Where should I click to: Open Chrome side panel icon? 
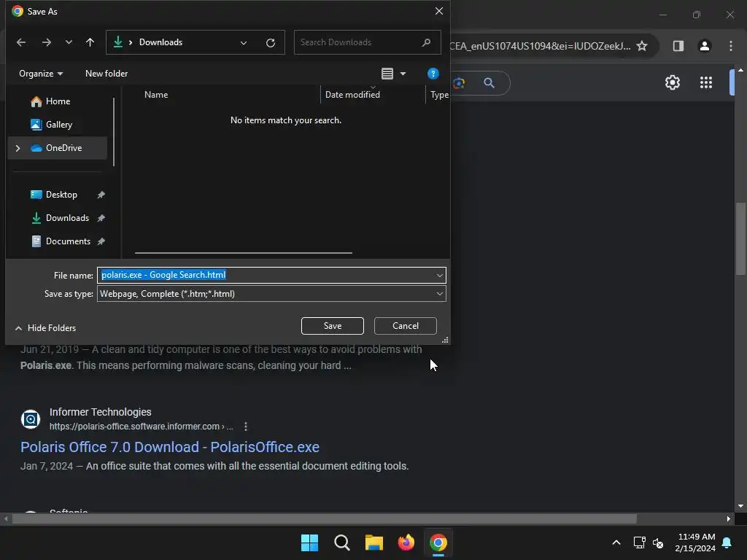pos(678,46)
